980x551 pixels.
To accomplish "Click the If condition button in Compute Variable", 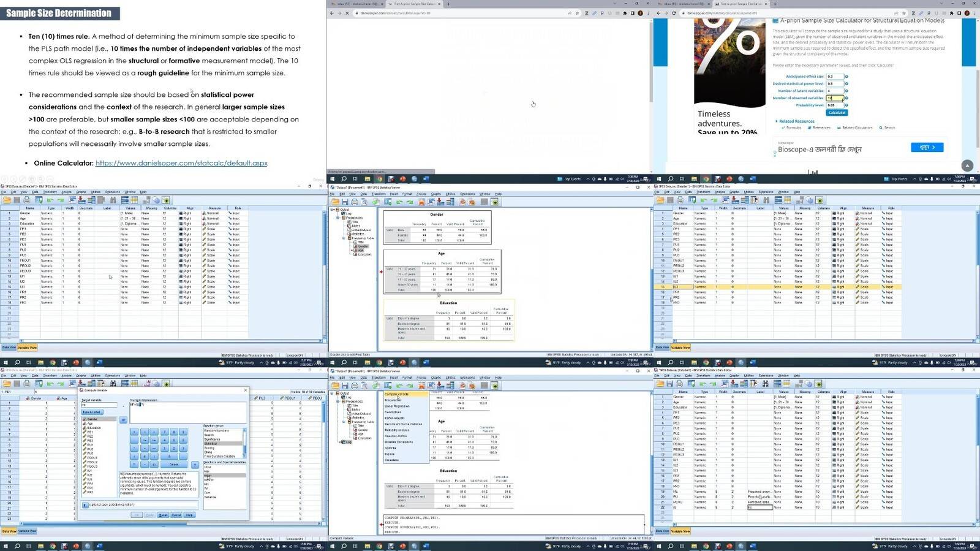I will (x=85, y=505).
